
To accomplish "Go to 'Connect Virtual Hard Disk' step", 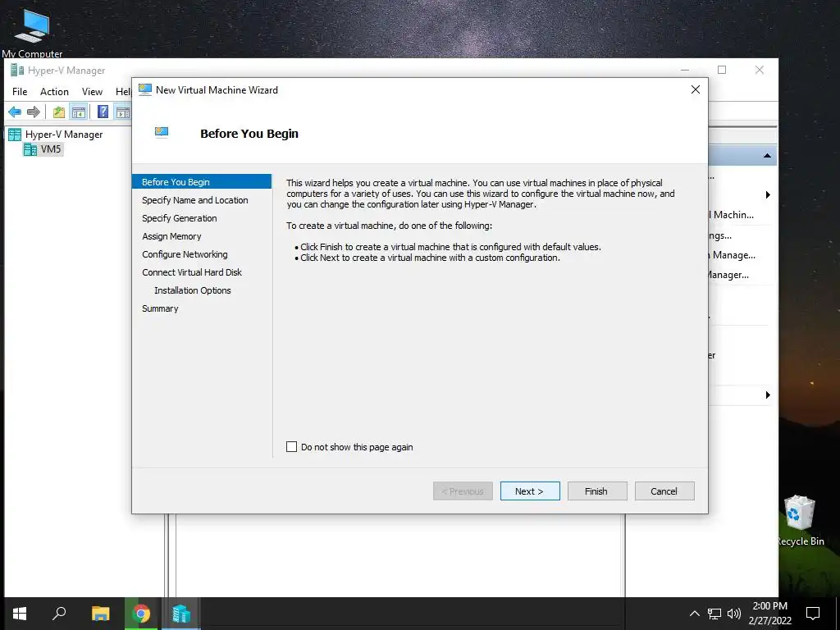I will [x=192, y=272].
